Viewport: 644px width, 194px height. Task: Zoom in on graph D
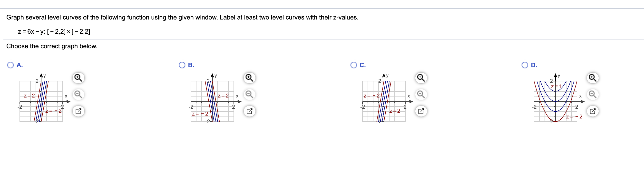[x=593, y=78]
